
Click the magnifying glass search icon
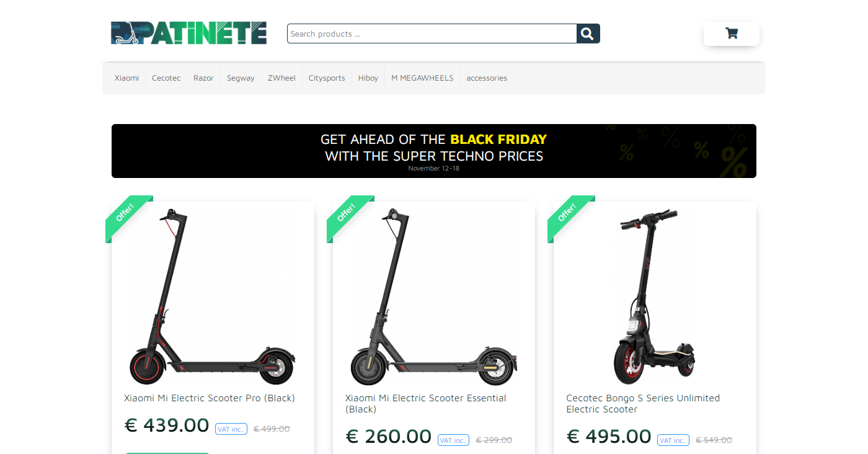click(x=588, y=33)
